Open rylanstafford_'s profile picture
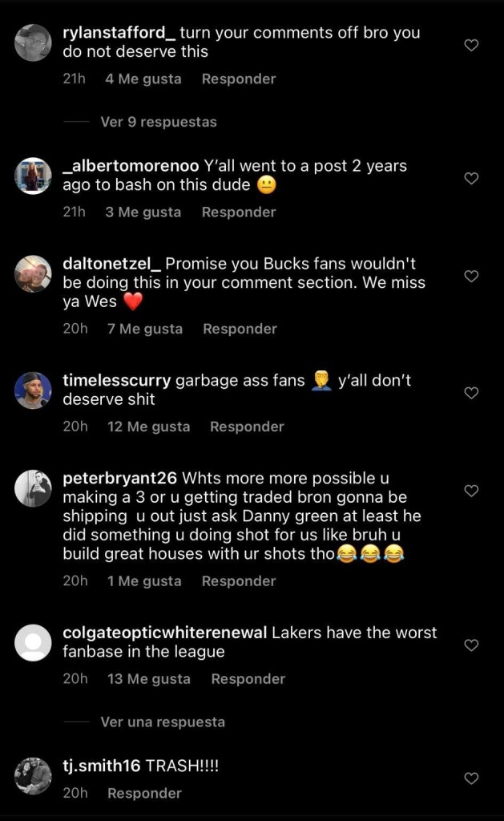This screenshot has width=504, height=821. pyautogui.click(x=33, y=42)
